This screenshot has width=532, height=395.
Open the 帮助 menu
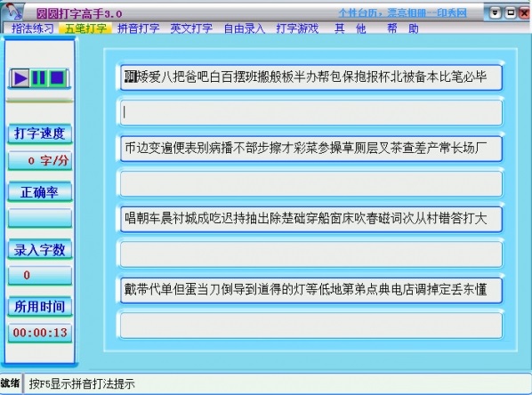coord(403,28)
